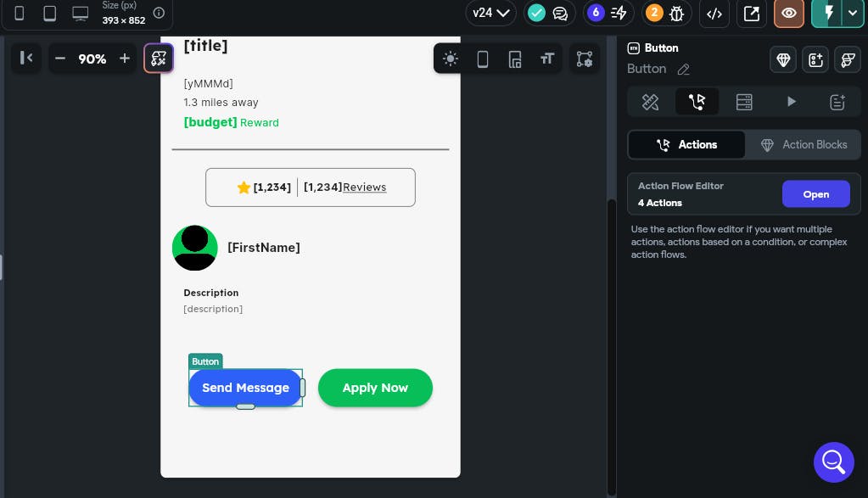Switch to the backend query tab
This screenshot has width=868, height=498.
coord(744,102)
